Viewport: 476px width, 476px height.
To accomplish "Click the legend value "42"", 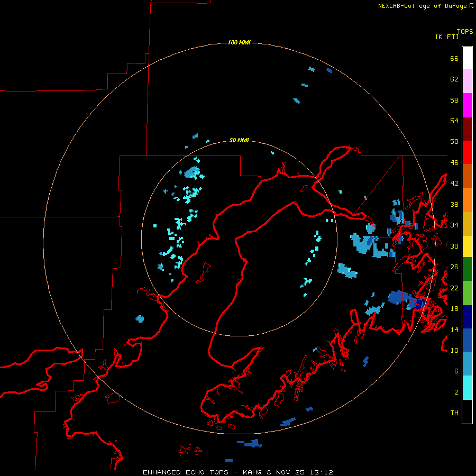I will point(454,184).
